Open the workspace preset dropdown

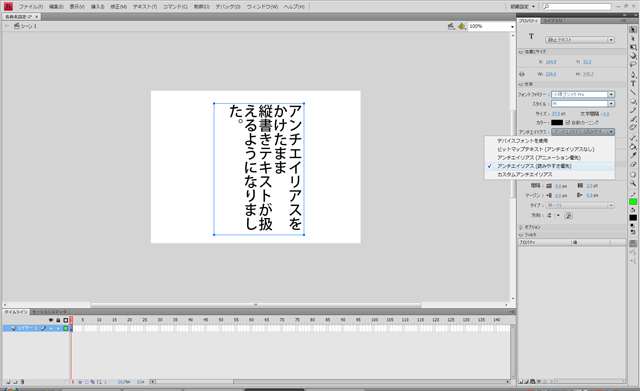[x=522, y=7]
